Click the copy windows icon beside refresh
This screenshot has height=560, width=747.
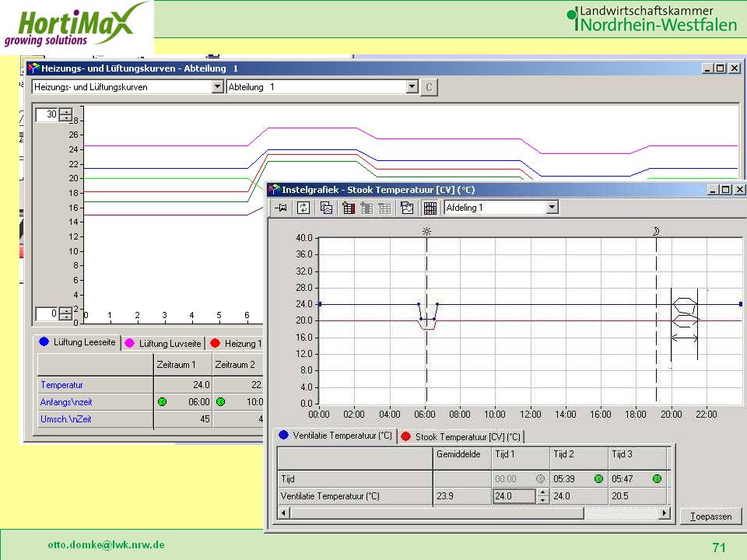click(326, 208)
